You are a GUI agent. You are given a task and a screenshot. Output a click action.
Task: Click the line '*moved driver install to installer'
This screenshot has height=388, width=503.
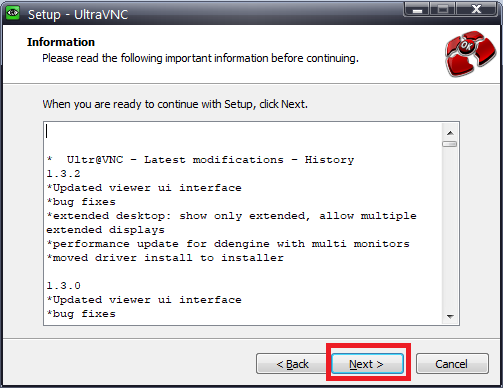(165, 258)
